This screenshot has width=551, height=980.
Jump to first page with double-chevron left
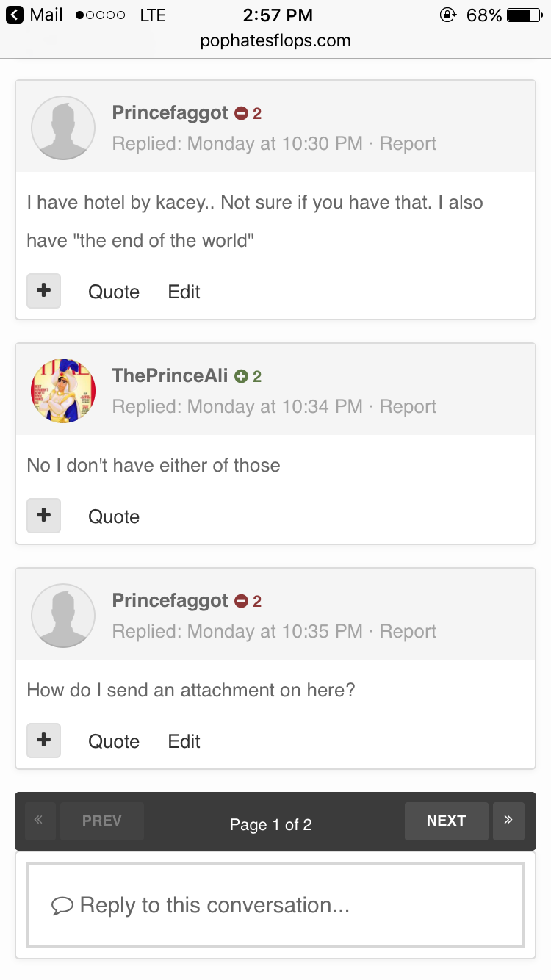pos(40,821)
